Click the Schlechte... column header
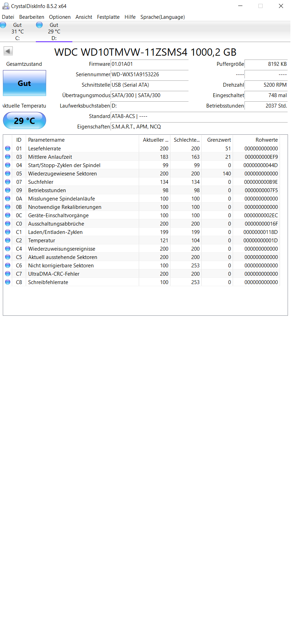 186,140
